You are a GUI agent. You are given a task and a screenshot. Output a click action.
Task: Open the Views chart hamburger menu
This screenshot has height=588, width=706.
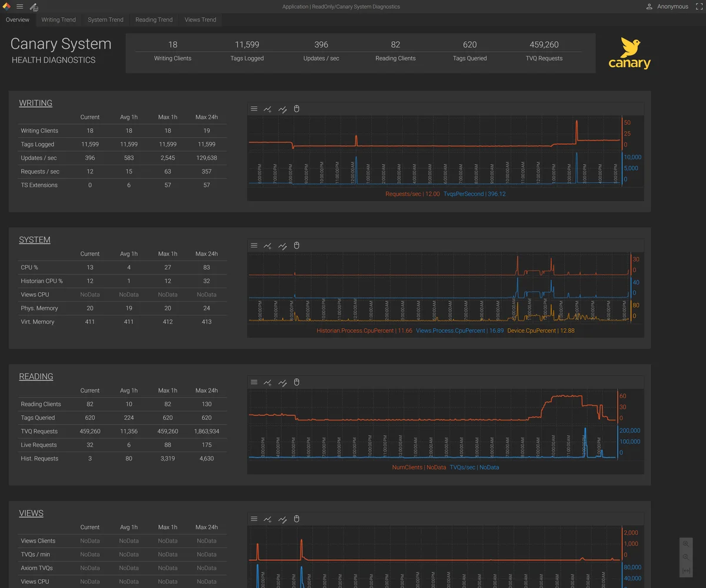coord(254,519)
